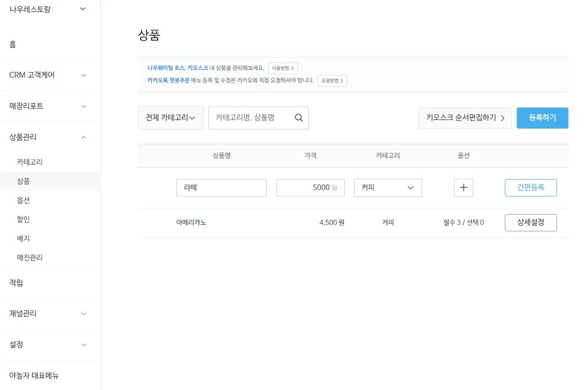This screenshot has width=588, height=390.
Task: Click the 가격 column header
Action: coord(310,156)
